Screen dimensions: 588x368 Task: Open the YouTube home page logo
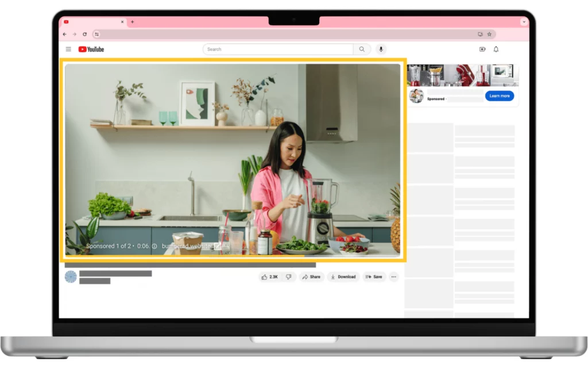(x=91, y=49)
